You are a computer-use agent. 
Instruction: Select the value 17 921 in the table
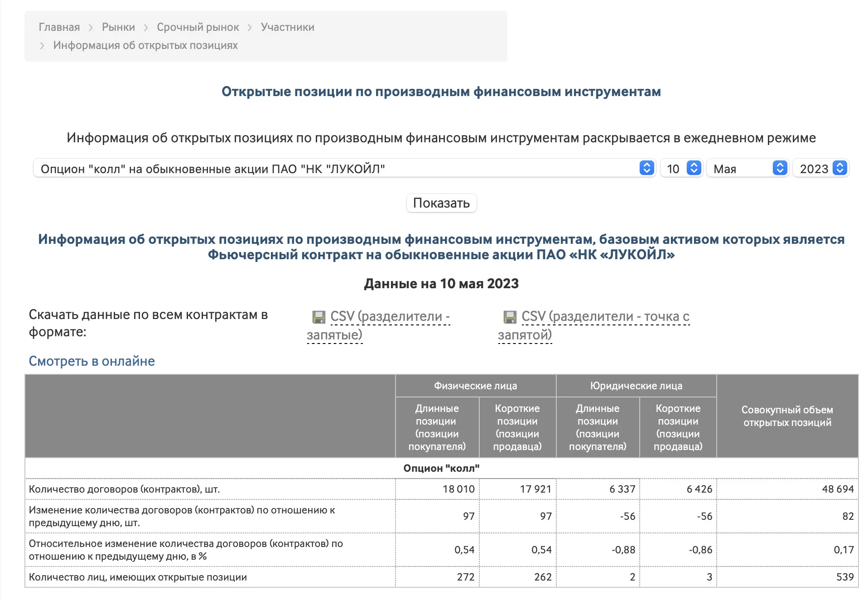535,489
